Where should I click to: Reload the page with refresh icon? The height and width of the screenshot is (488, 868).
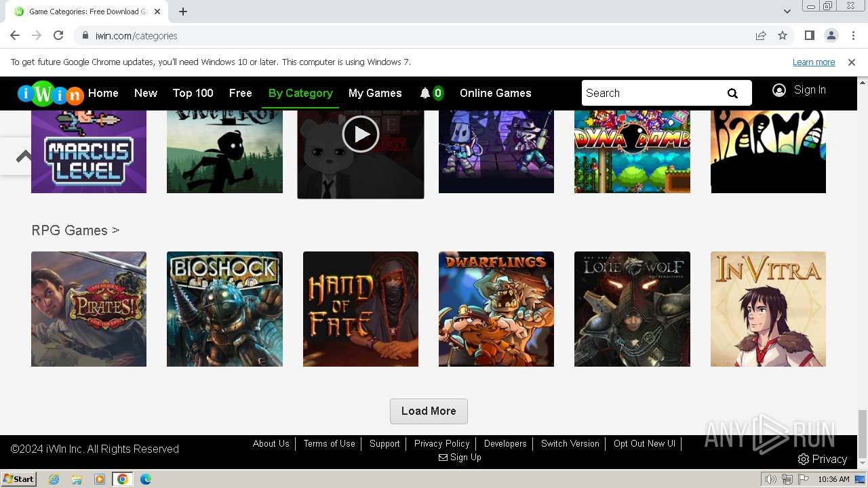pos(58,35)
